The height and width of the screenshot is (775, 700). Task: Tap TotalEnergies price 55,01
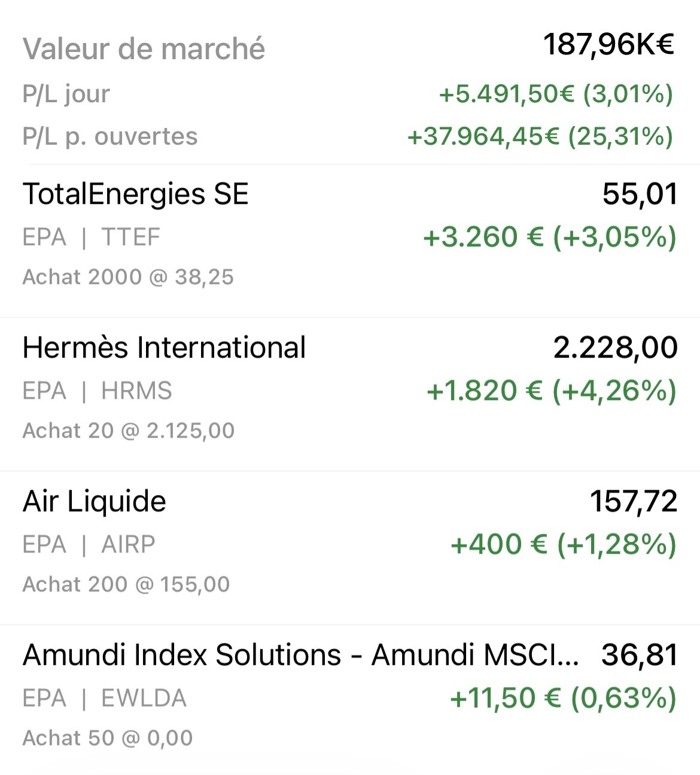coord(640,194)
